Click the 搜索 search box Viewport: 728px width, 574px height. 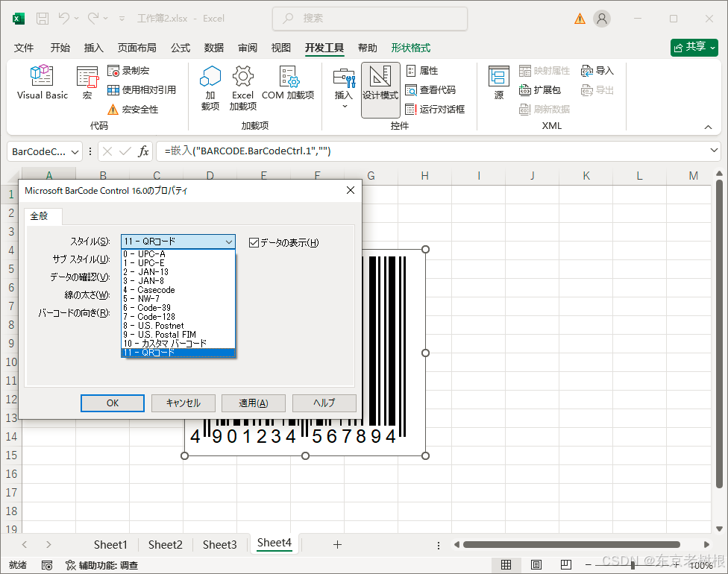click(x=369, y=19)
